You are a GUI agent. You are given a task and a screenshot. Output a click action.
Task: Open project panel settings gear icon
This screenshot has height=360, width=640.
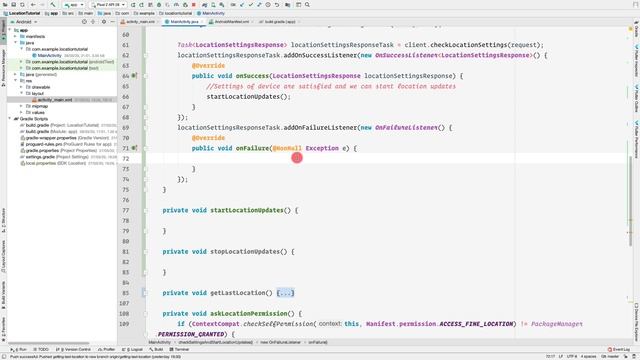coord(104,22)
